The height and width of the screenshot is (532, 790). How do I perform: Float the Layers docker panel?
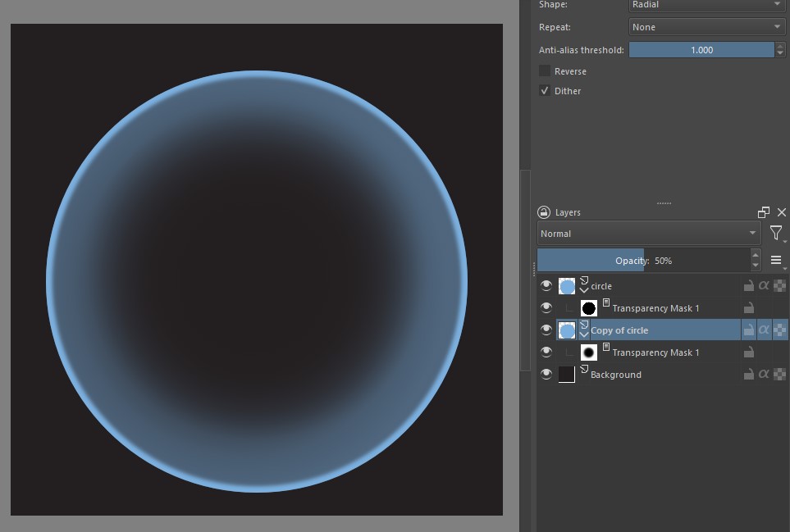[764, 212]
